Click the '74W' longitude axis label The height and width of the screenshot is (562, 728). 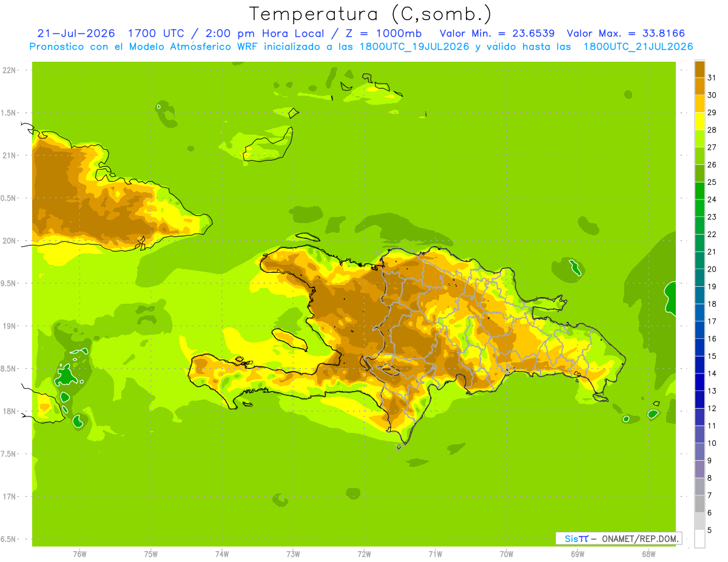222,554
